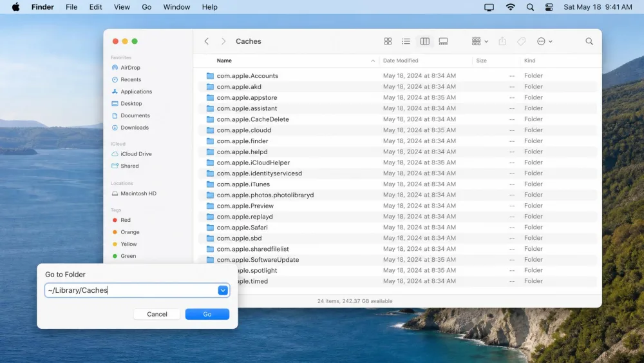Select the com.apple.SoftwareUpdate folder
This screenshot has width=644, height=363.
(x=397, y=260)
